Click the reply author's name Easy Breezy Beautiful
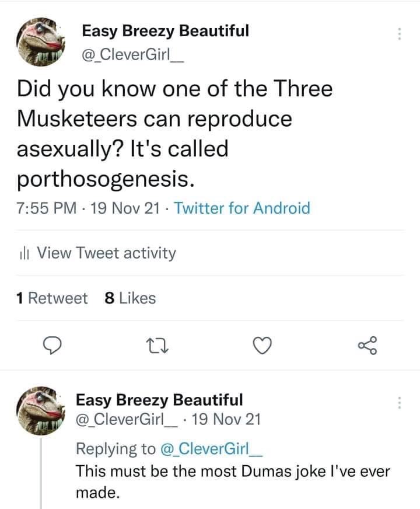This screenshot has height=509, width=420. (160, 400)
